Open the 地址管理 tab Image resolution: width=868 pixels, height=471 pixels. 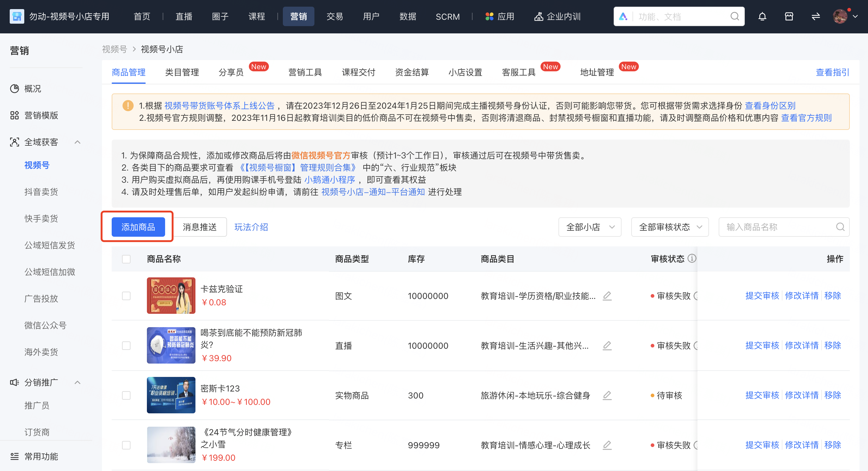coord(597,72)
